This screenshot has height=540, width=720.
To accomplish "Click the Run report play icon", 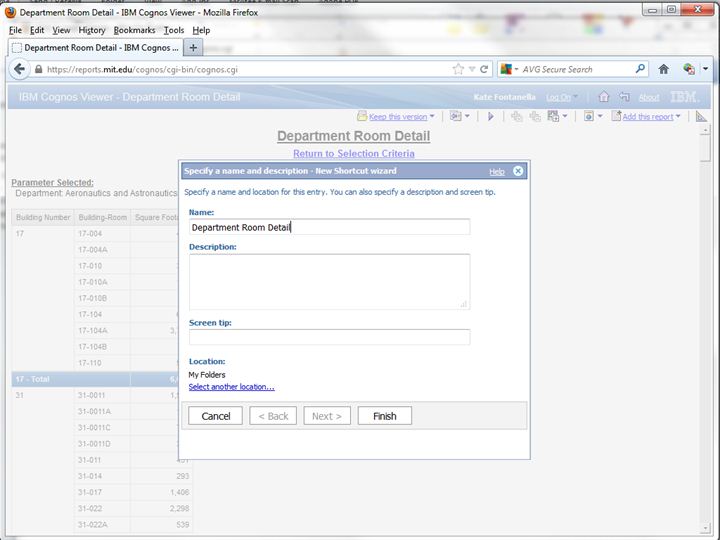I will 490,117.
